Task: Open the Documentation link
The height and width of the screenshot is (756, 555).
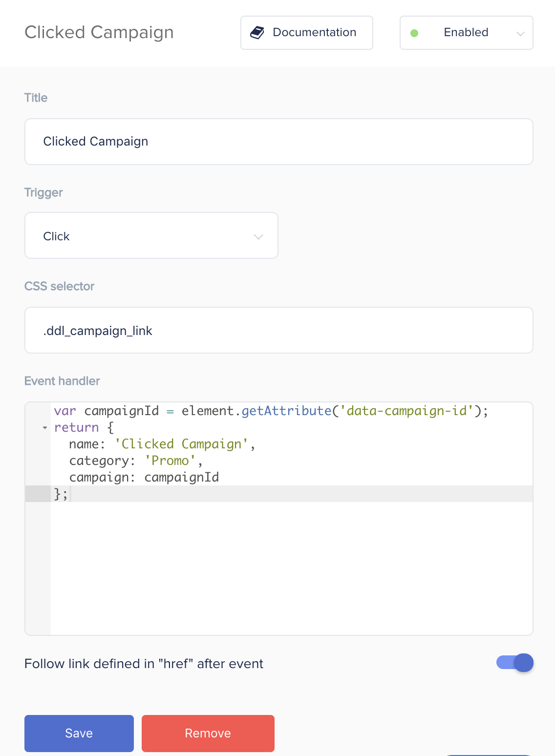Action: point(307,33)
